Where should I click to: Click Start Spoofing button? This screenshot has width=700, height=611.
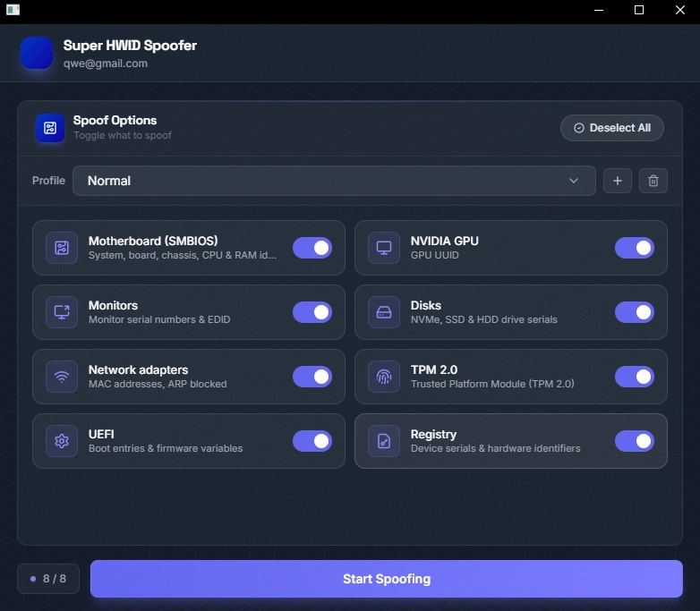point(387,579)
